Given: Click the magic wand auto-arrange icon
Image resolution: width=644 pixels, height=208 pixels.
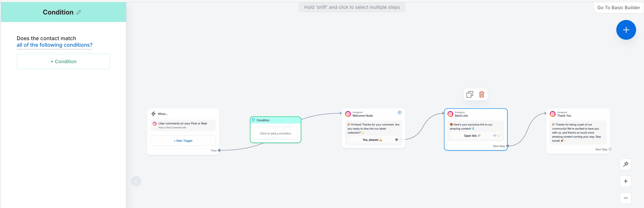Looking at the screenshot, I should click(626, 164).
